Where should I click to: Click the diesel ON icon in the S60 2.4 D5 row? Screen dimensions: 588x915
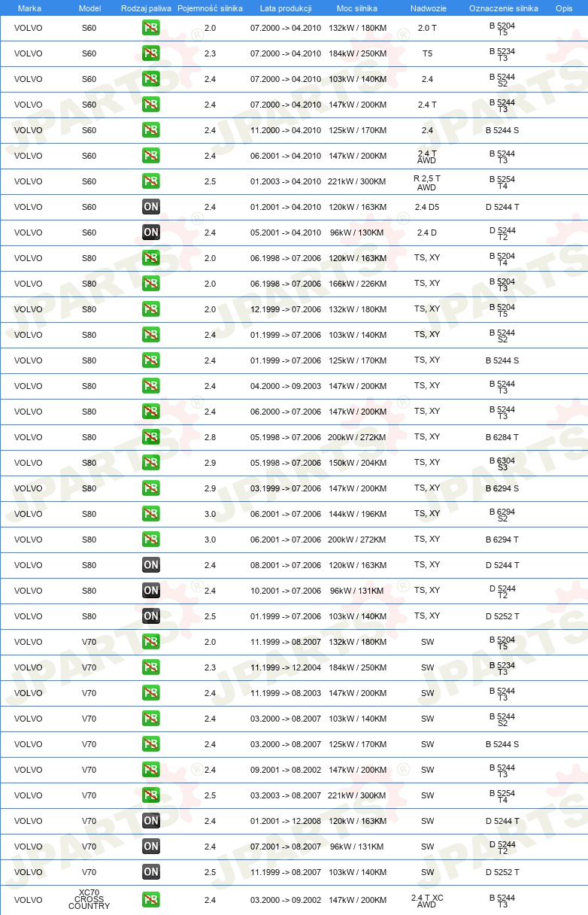tap(151, 207)
